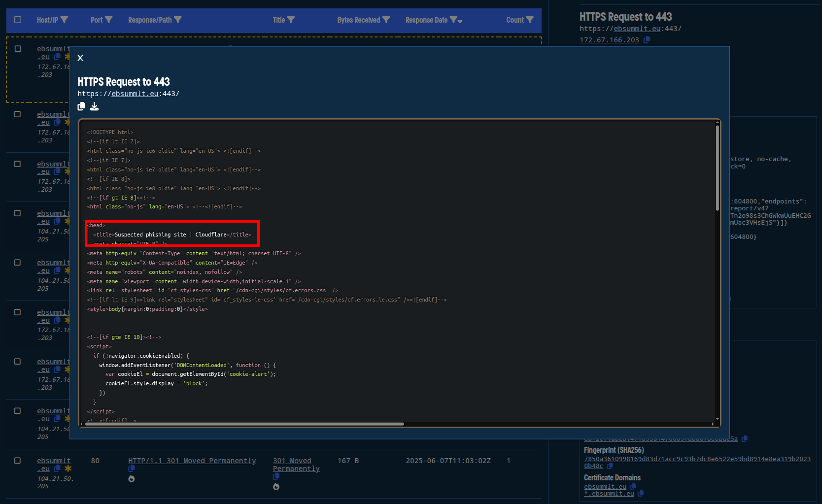Open the *.ebsummlt.eu certificate domain link
Viewport: 822px width, 504px height.
pos(609,494)
